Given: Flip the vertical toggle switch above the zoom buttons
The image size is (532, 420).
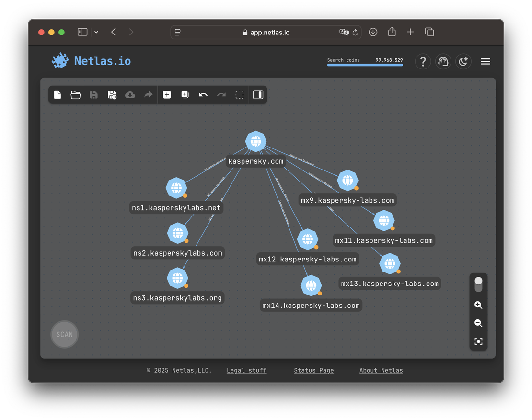Looking at the screenshot, I should pyautogui.click(x=478, y=284).
